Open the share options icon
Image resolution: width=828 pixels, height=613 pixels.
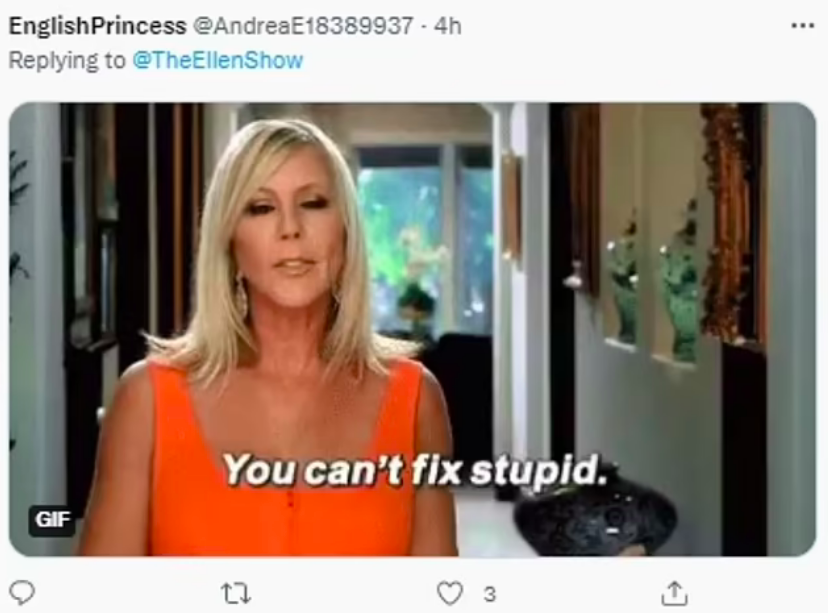tap(674, 592)
